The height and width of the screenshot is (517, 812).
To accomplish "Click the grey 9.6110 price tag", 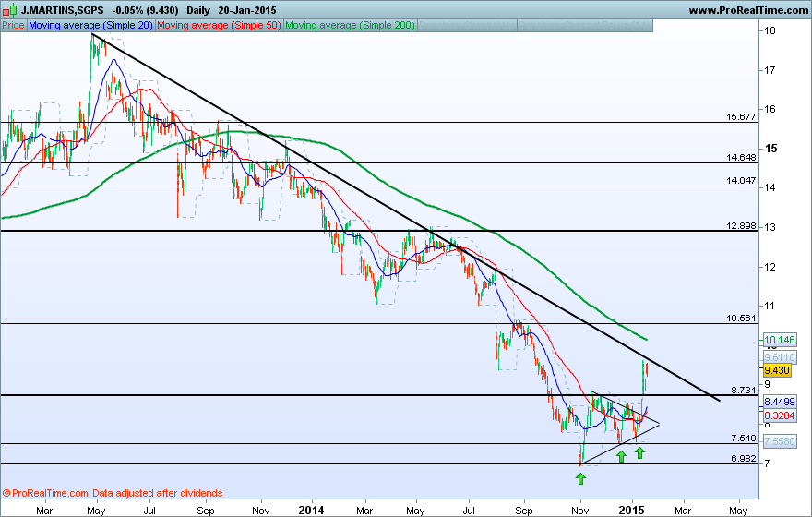I will click(780, 357).
